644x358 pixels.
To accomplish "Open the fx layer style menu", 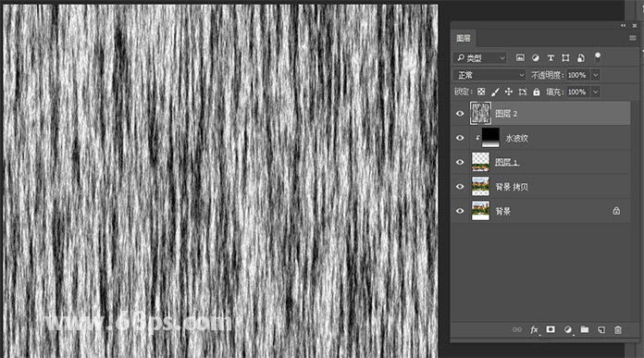I will coord(534,329).
